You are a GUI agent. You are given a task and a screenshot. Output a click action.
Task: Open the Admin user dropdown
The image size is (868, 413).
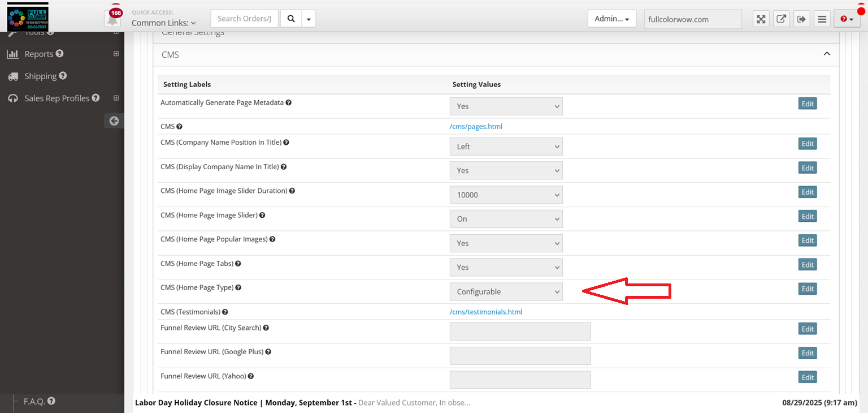[611, 19]
